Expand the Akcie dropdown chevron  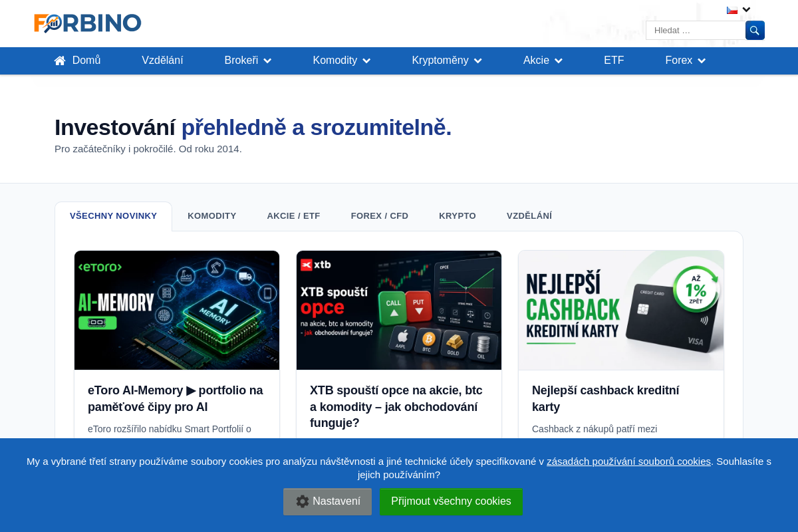[559, 61]
